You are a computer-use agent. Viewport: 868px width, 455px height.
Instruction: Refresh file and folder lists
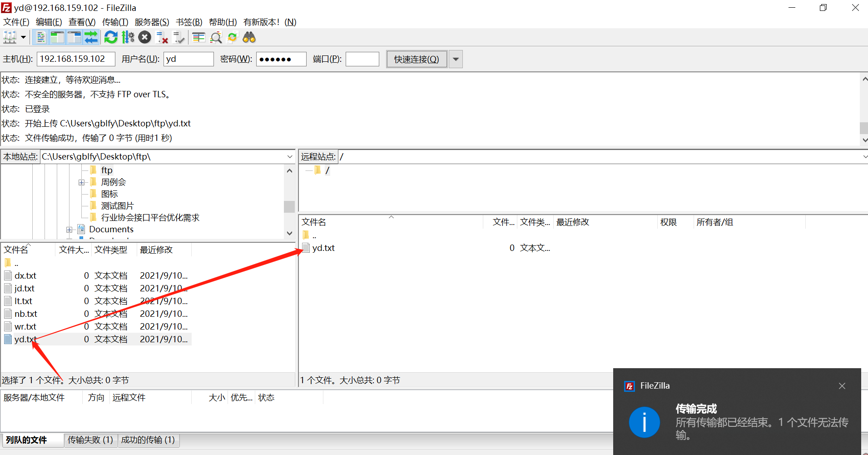[111, 37]
